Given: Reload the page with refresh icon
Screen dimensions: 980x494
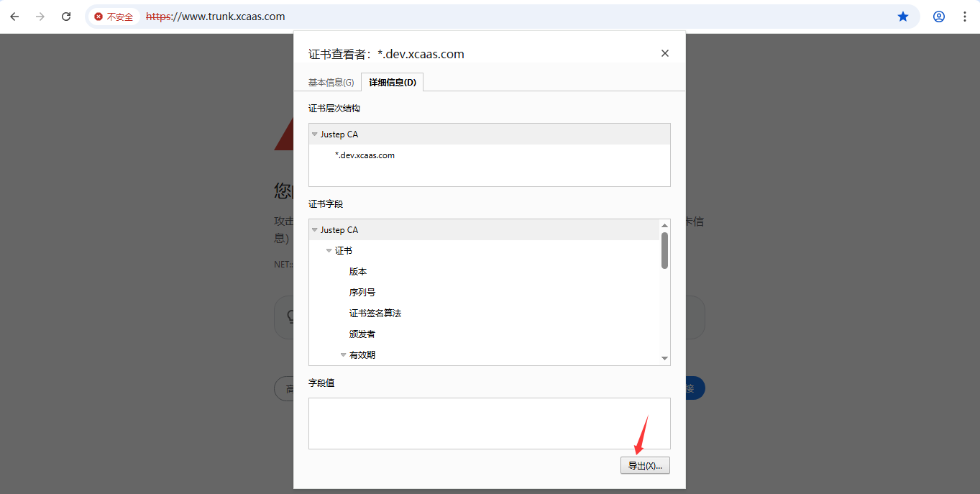Looking at the screenshot, I should 66,17.
